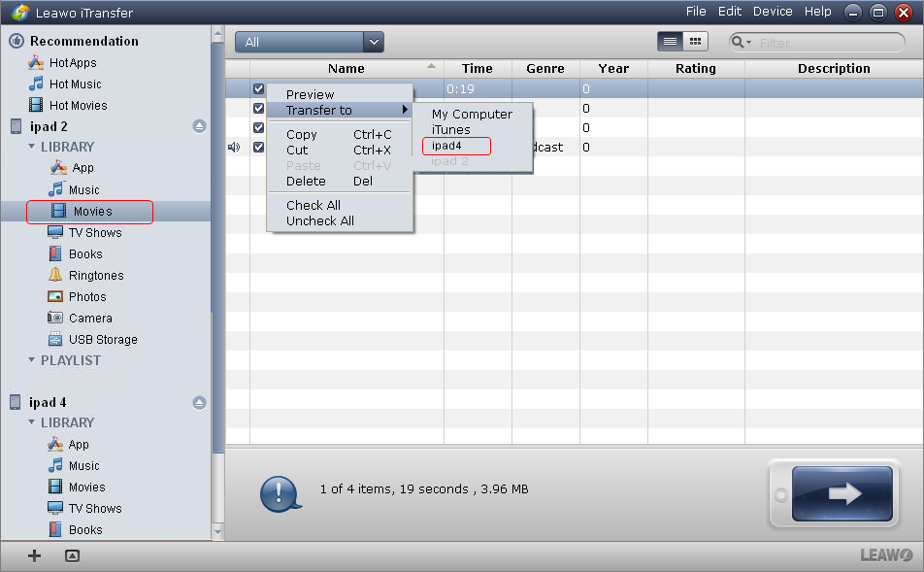
Task: Uncheck the third movie row checkbox
Action: 258,127
